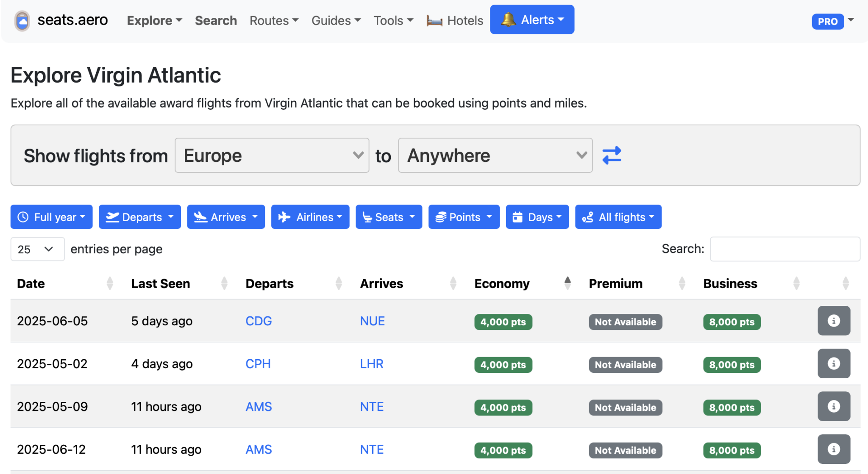This screenshot has width=868, height=474.
Task: Sort the table by the Economy column
Action: pyautogui.click(x=502, y=283)
